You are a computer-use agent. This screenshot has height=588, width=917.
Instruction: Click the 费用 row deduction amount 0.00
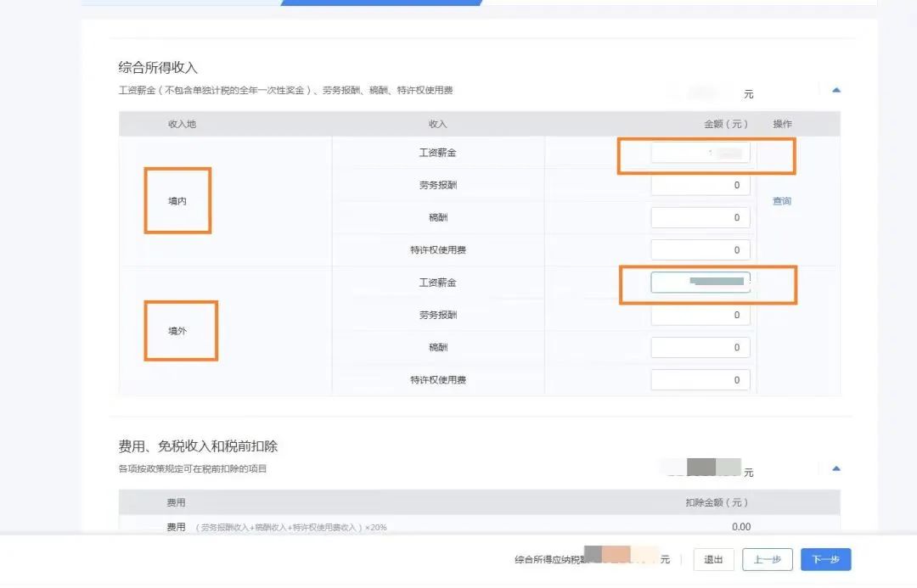click(740, 527)
